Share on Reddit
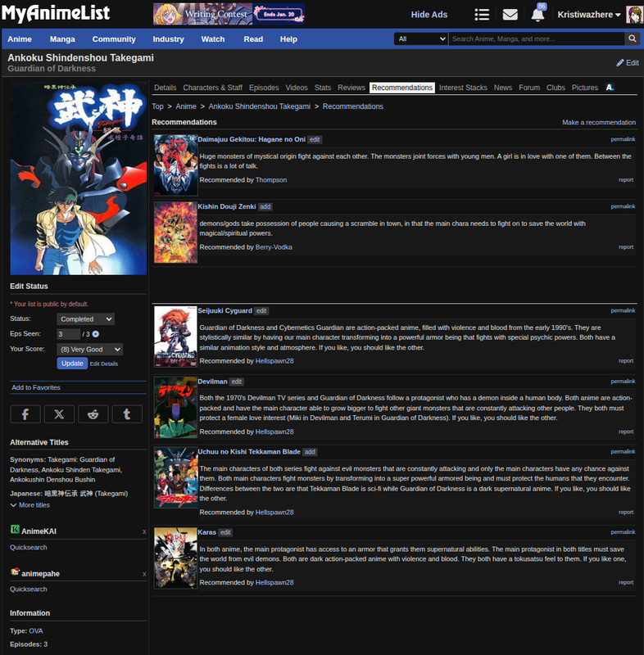This screenshot has height=655, width=644. tap(93, 414)
